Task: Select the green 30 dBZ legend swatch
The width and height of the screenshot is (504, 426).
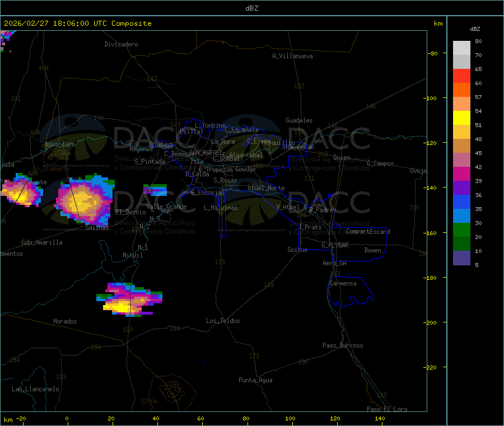Action: click(461, 230)
